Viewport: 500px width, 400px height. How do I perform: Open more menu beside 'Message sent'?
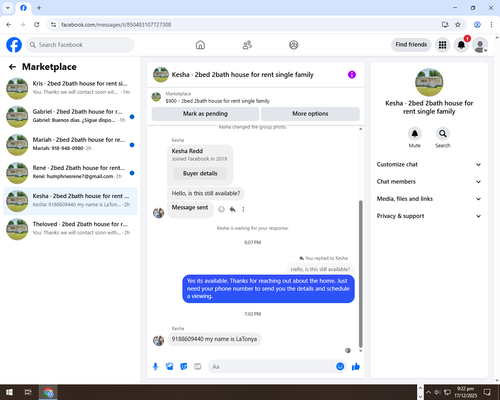tap(243, 209)
